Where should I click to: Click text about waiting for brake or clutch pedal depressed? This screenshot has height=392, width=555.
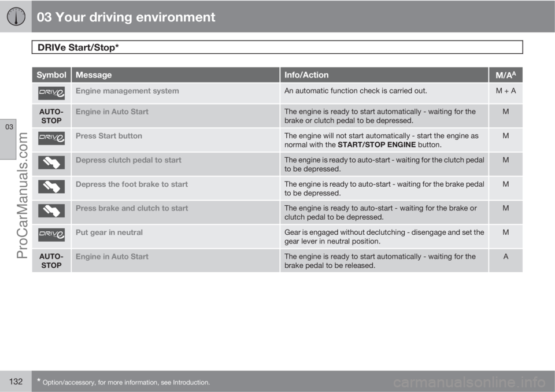point(380,116)
